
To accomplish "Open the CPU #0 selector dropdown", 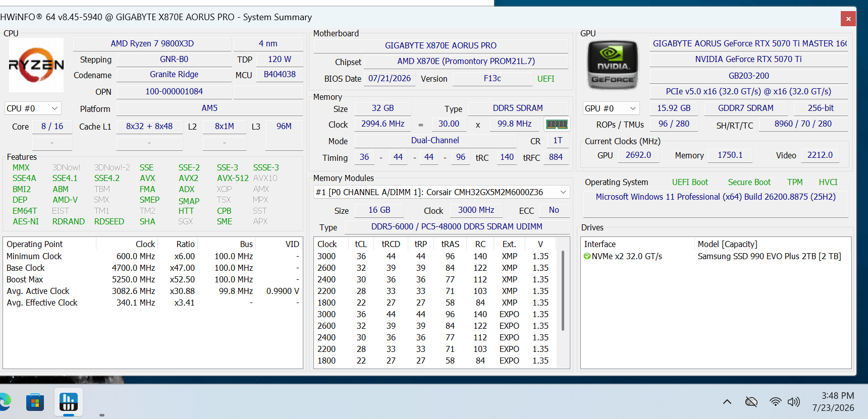I will [33, 108].
